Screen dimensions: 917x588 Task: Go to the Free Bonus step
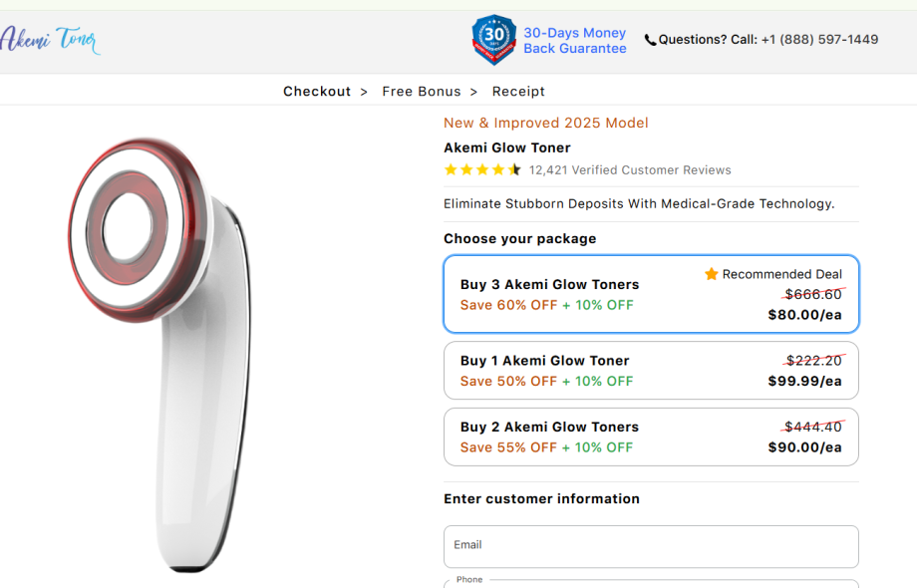(x=422, y=92)
